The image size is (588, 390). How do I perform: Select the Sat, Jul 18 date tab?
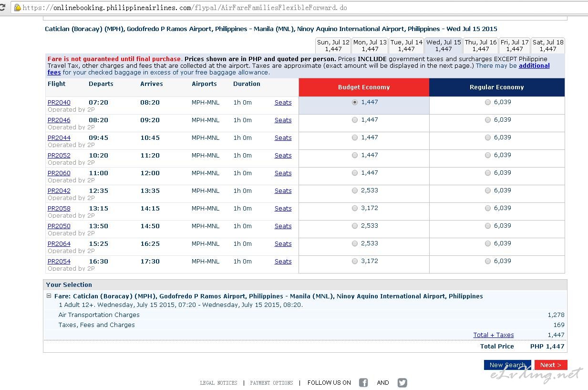coord(548,45)
